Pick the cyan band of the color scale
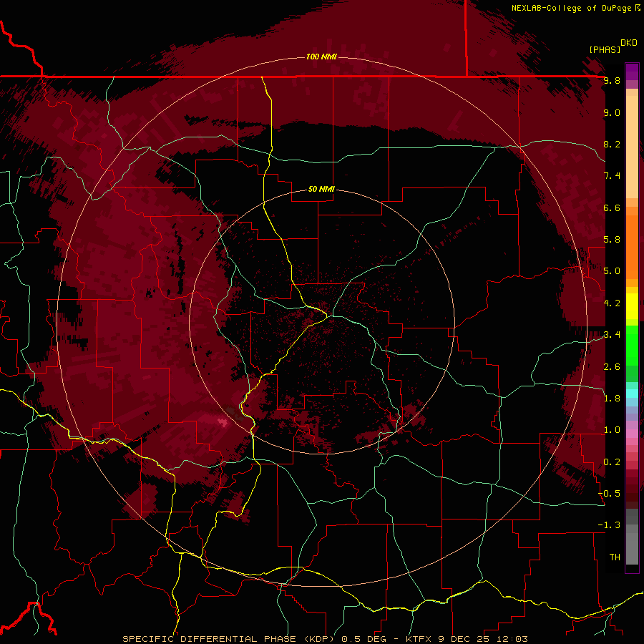The image size is (644, 644). [632, 393]
